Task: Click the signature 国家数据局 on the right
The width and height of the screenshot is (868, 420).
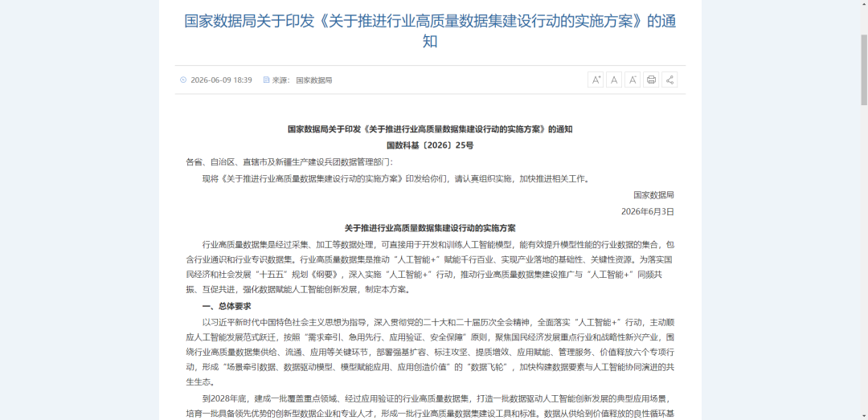Action: pyautogui.click(x=653, y=195)
